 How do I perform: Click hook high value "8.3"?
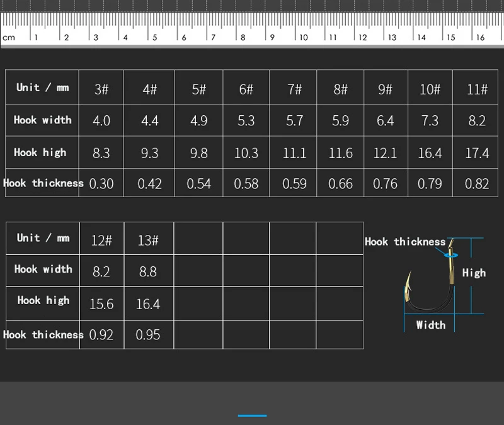click(101, 153)
